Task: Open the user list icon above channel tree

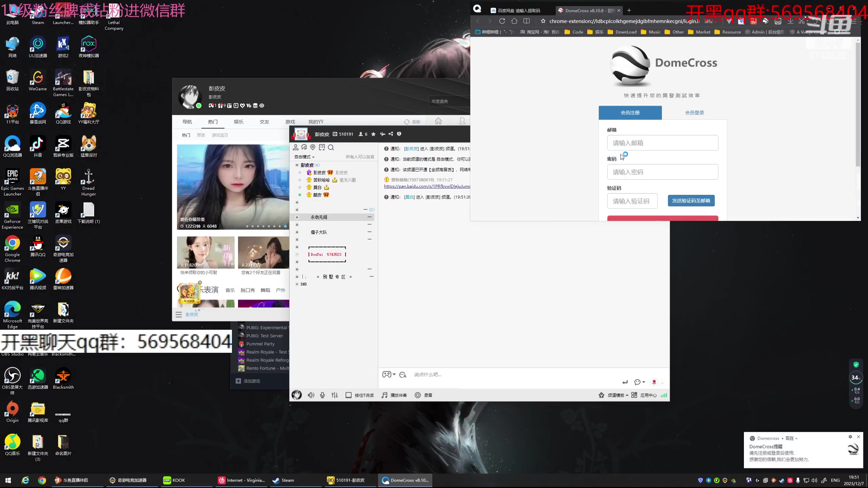Action: click(296, 147)
